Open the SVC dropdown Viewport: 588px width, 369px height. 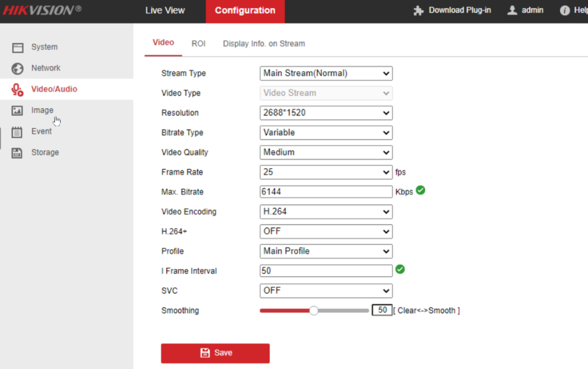pyautogui.click(x=326, y=291)
